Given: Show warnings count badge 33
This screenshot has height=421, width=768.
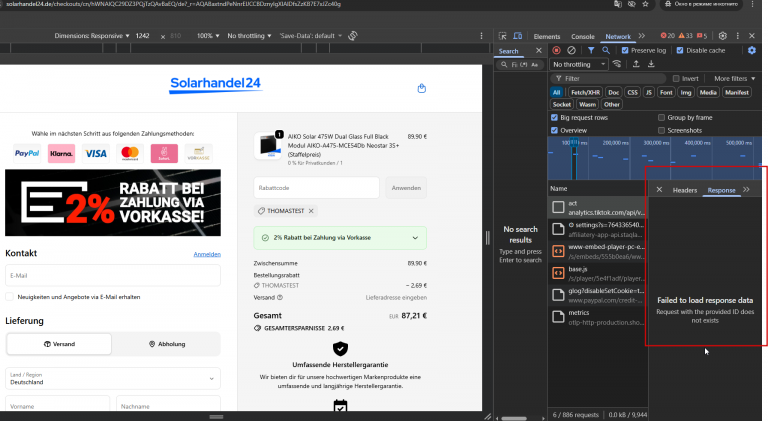Looking at the screenshot, I should [686, 36].
